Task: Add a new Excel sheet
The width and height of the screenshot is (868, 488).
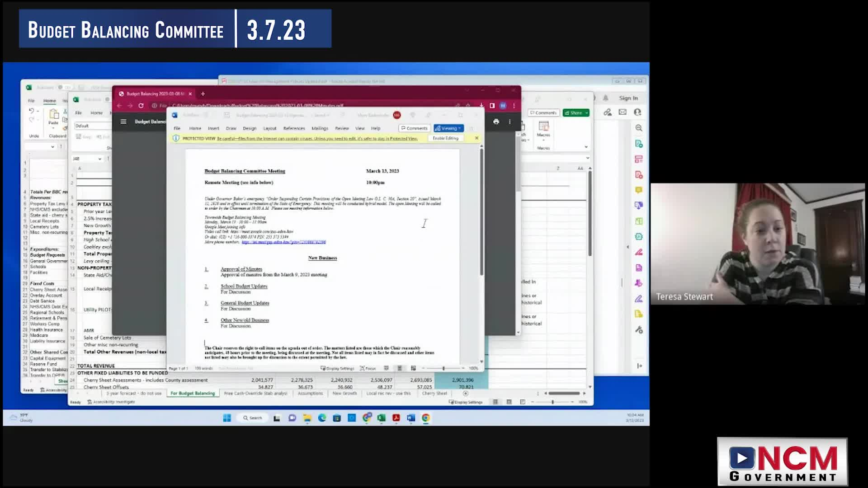Action: pos(465,394)
